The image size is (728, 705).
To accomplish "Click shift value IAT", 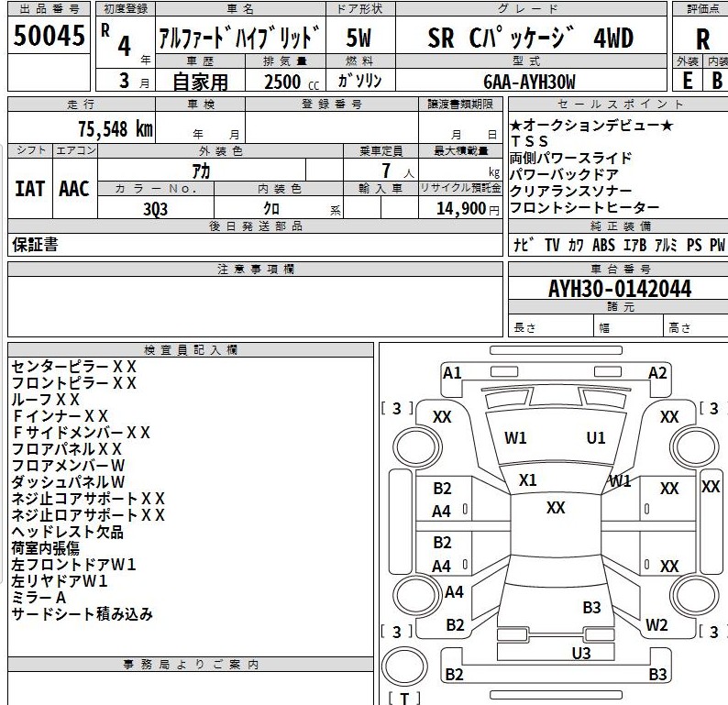I will tap(29, 189).
